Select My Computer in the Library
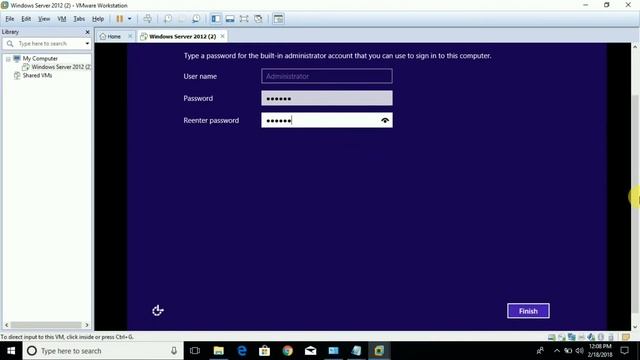The width and height of the screenshot is (640, 360). point(40,58)
